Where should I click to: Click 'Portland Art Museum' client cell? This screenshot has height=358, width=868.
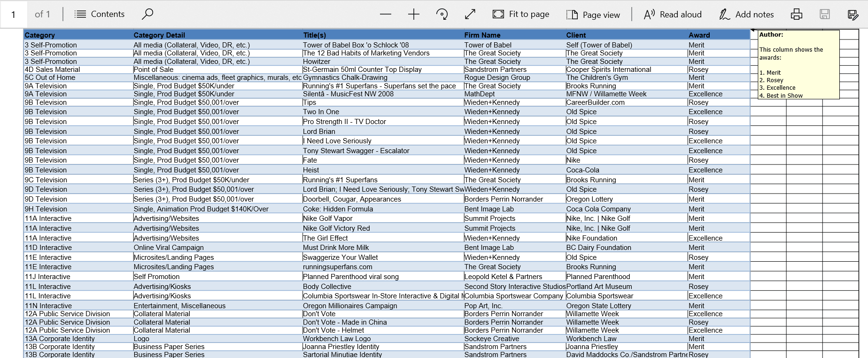[599, 287]
